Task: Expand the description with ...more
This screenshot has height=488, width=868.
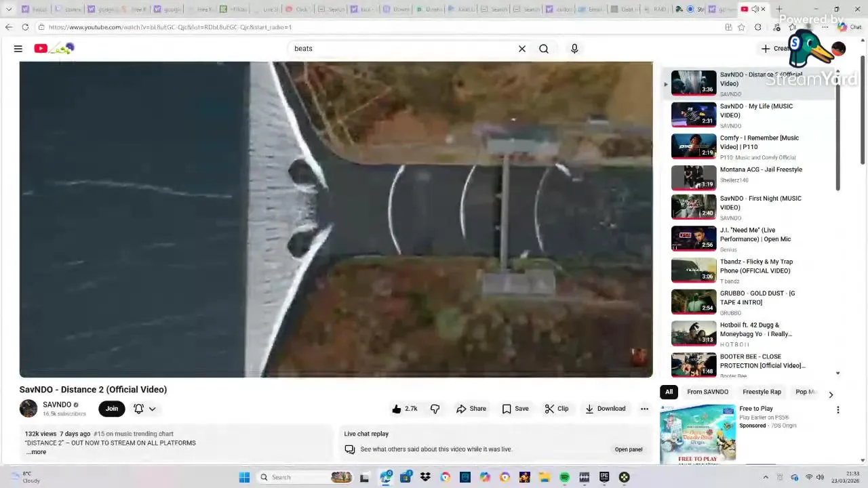Action: 37,452
